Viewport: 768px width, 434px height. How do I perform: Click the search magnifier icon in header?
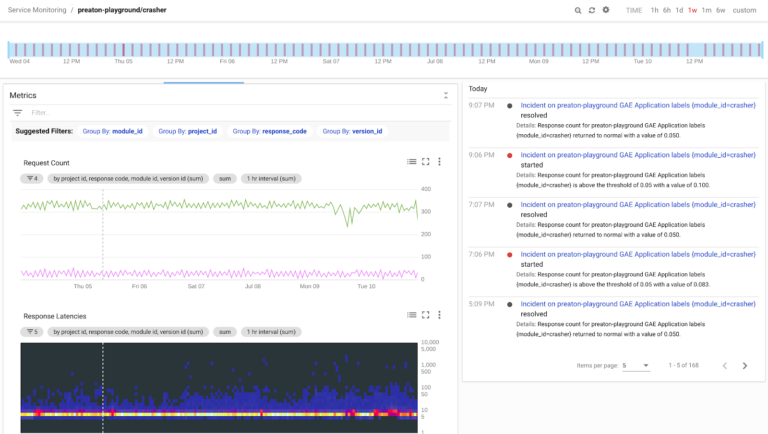click(578, 10)
